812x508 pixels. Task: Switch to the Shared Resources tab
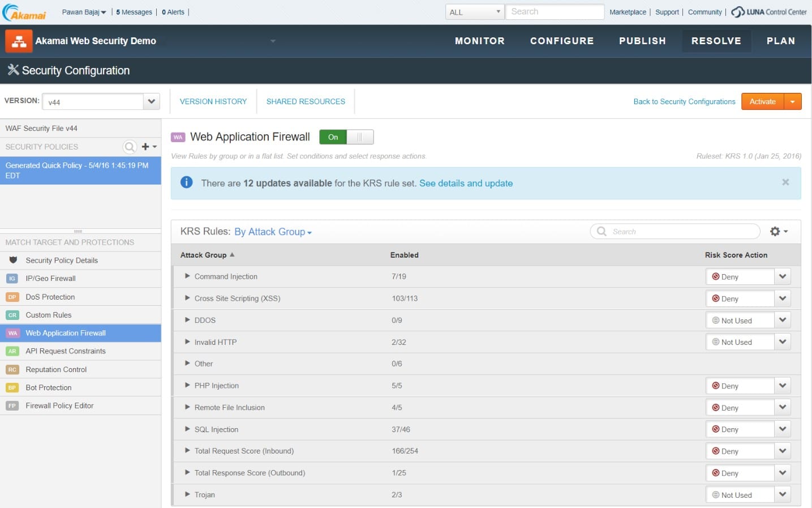coord(306,101)
